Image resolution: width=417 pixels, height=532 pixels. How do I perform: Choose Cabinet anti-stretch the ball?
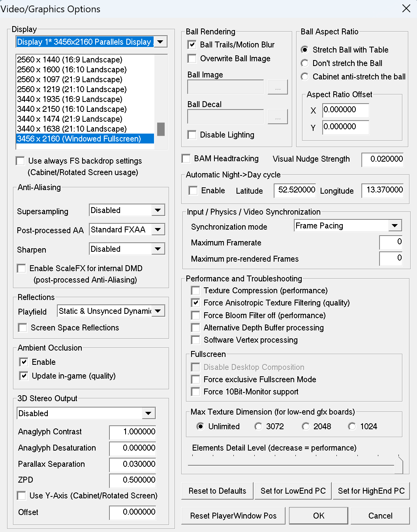tap(304, 77)
